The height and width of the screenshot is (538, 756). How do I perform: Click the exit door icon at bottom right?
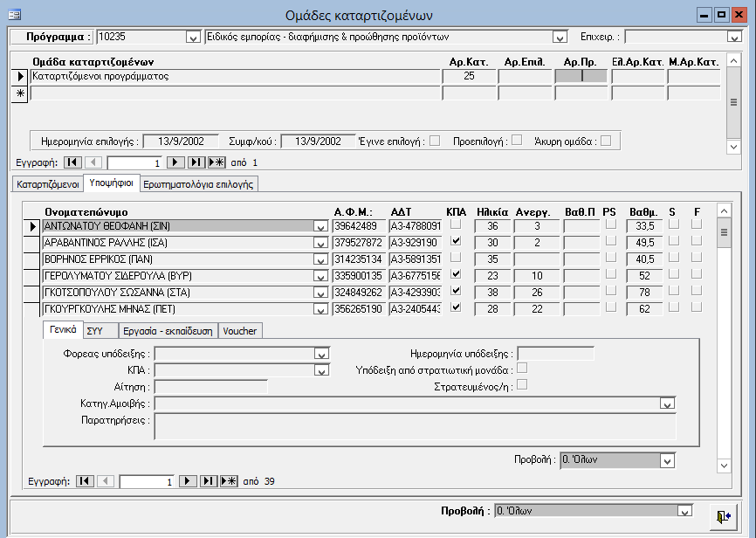[723, 516]
